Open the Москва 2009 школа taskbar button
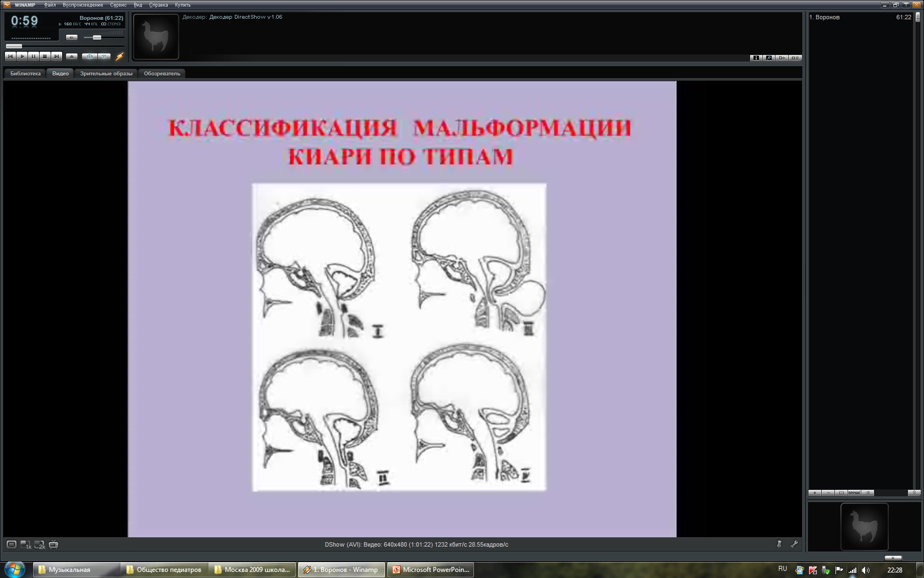The width and height of the screenshot is (924, 578). click(x=252, y=570)
